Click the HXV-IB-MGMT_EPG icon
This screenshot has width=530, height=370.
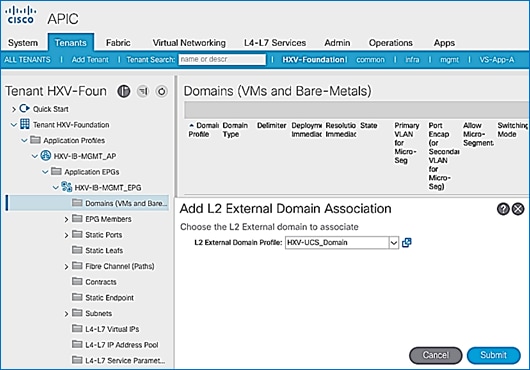[x=67, y=187]
